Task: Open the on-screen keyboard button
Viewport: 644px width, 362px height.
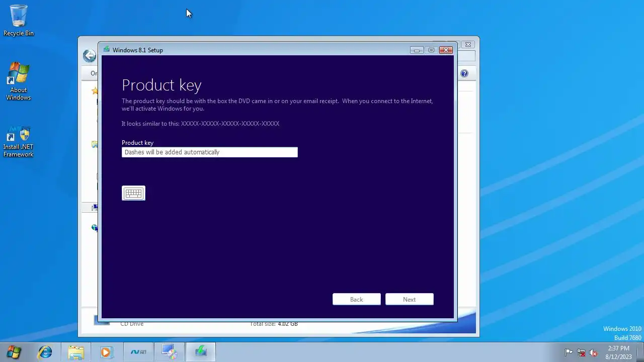Action: pos(133,193)
